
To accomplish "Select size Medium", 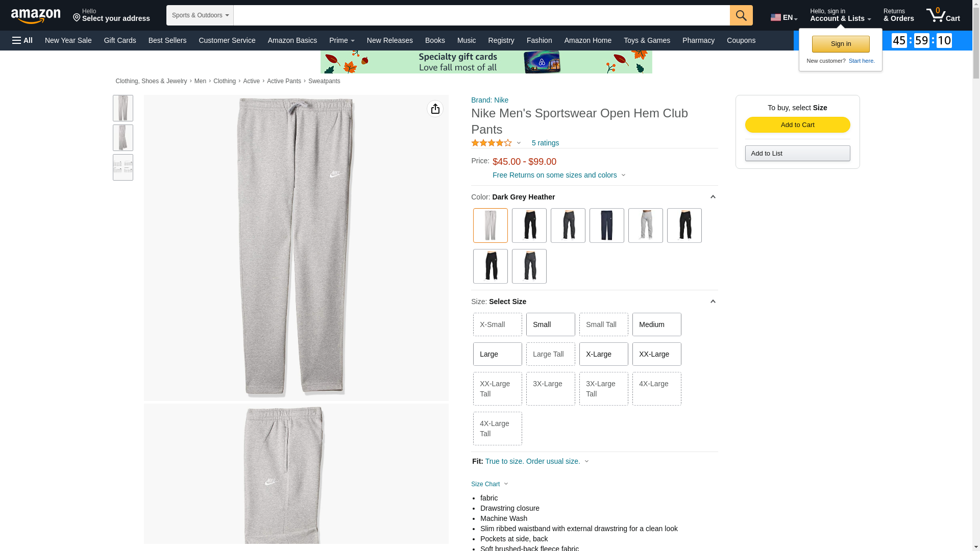I will tap(656, 324).
